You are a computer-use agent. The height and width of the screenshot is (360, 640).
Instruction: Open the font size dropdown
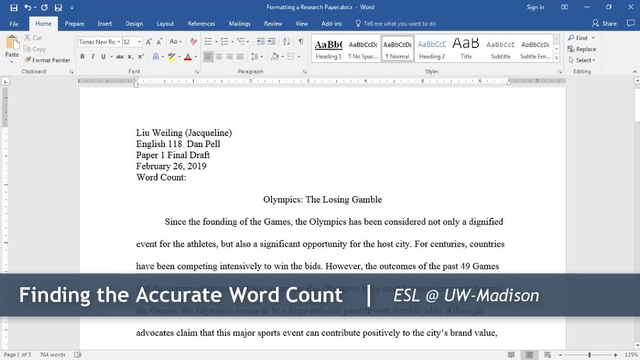pos(139,42)
